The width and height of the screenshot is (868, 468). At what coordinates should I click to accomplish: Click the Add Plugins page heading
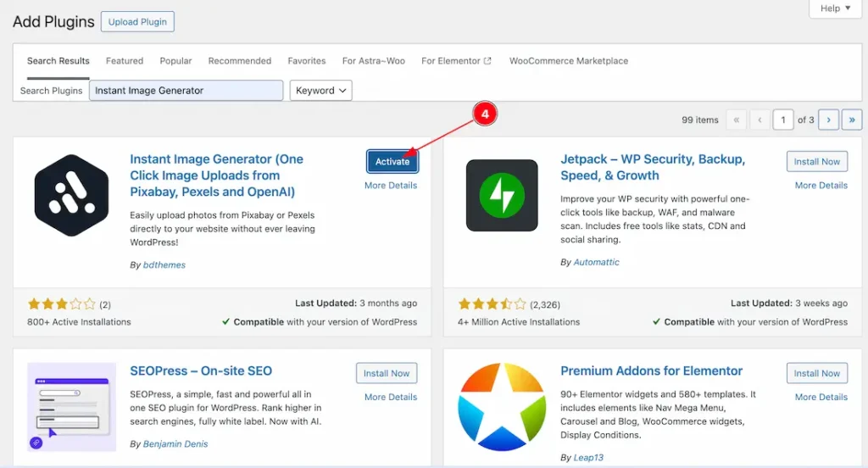pyautogui.click(x=53, y=21)
